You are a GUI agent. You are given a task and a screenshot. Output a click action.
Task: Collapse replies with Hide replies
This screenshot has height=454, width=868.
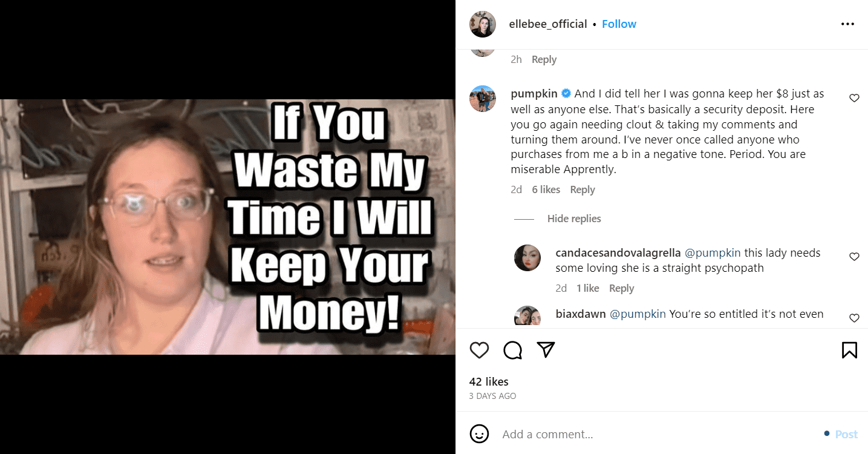573,219
